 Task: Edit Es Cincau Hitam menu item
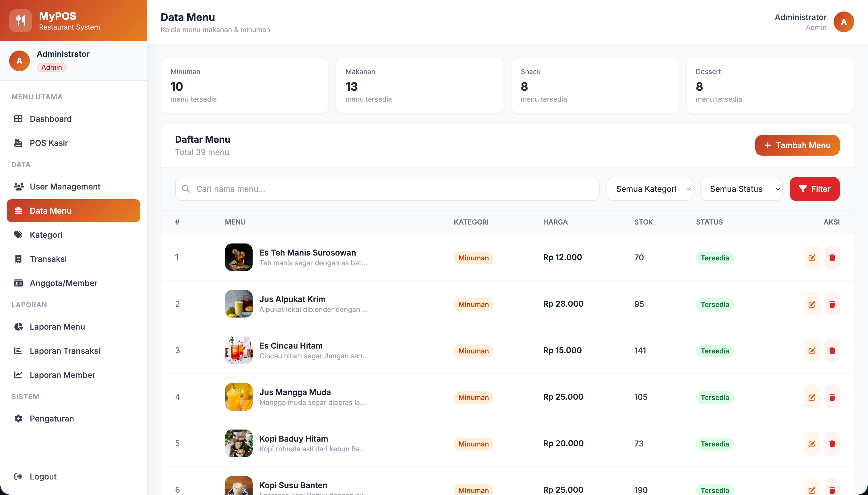pyautogui.click(x=811, y=351)
